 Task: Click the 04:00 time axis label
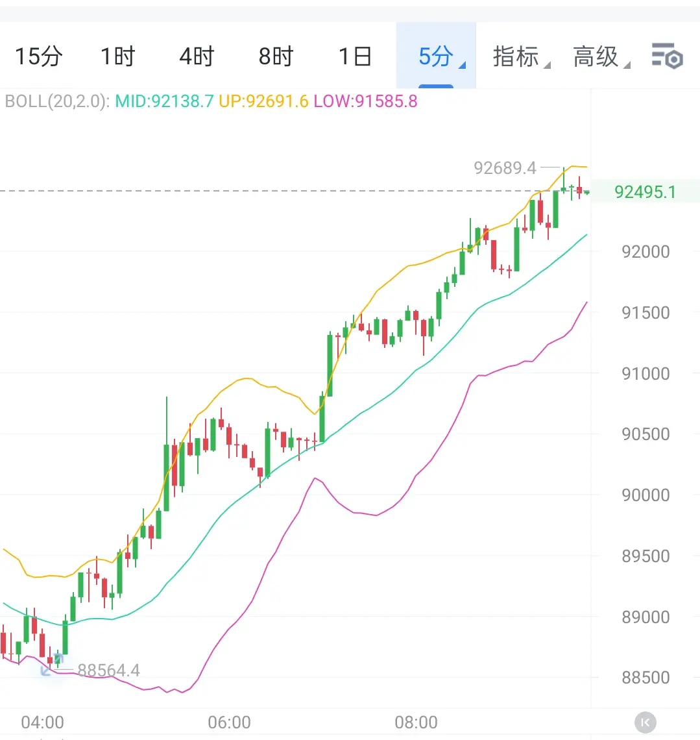pos(42,722)
